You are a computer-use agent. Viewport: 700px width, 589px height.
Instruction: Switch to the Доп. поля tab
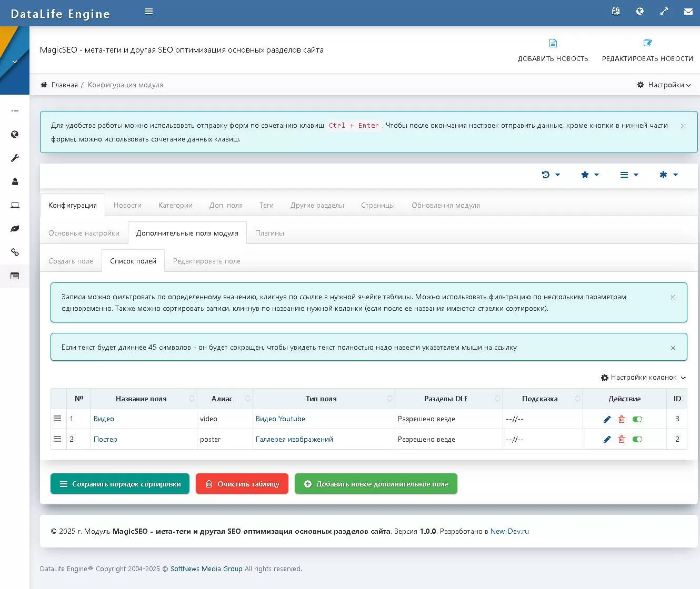tap(226, 205)
